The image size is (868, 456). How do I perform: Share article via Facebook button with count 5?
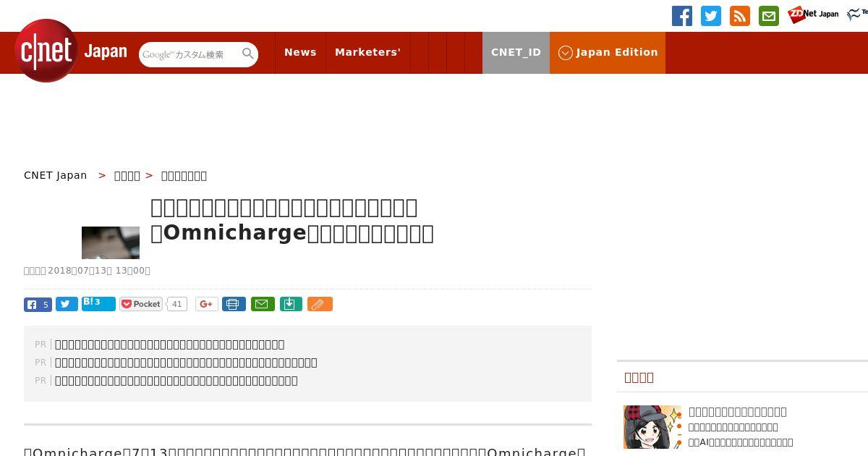click(x=38, y=305)
